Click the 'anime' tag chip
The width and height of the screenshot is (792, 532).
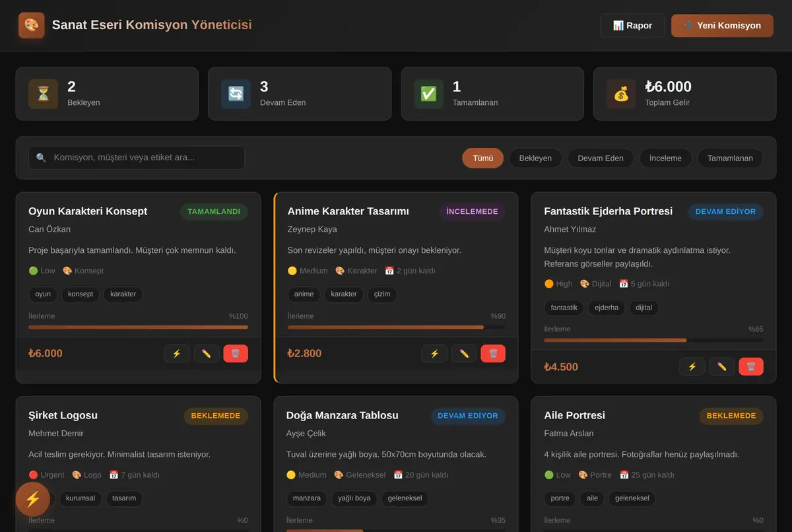(x=304, y=294)
